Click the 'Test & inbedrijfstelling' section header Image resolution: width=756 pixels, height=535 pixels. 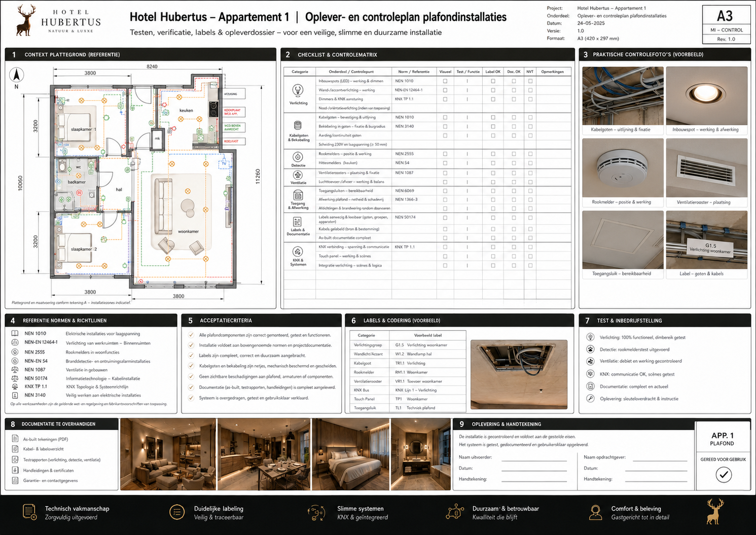pos(665,320)
